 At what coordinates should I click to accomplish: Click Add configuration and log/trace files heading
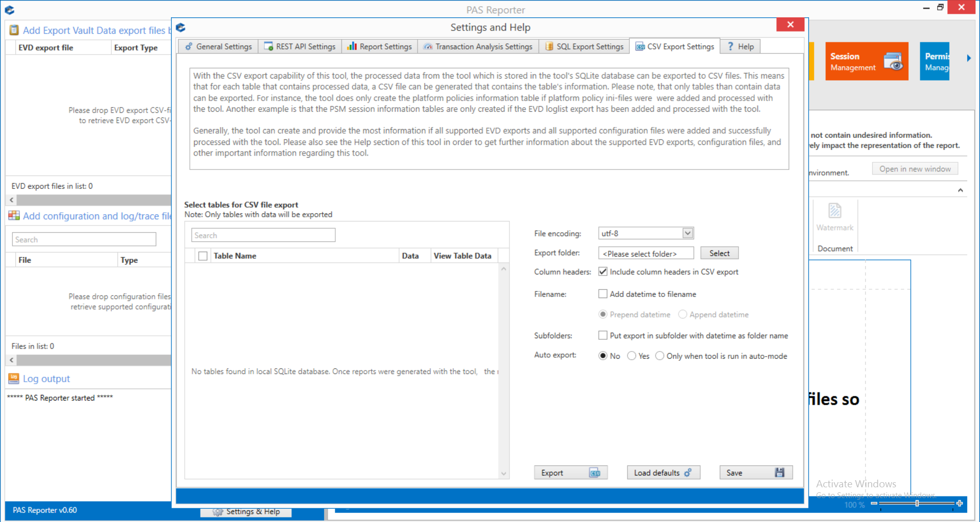tap(97, 216)
